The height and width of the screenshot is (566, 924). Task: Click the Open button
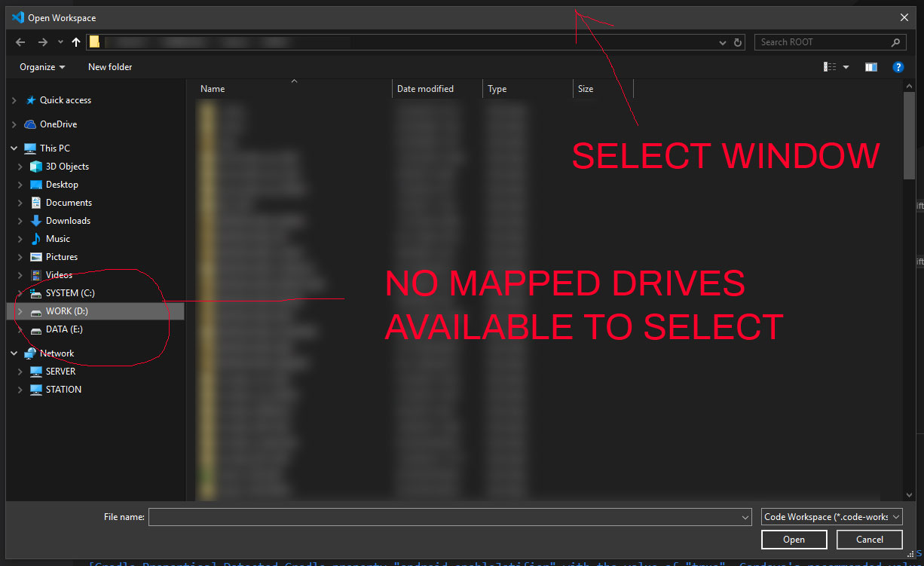pyautogui.click(x=794, y=540)
